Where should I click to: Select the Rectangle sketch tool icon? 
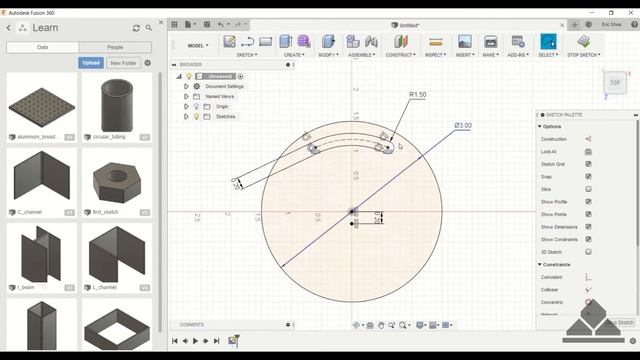[x=265, y=42]
